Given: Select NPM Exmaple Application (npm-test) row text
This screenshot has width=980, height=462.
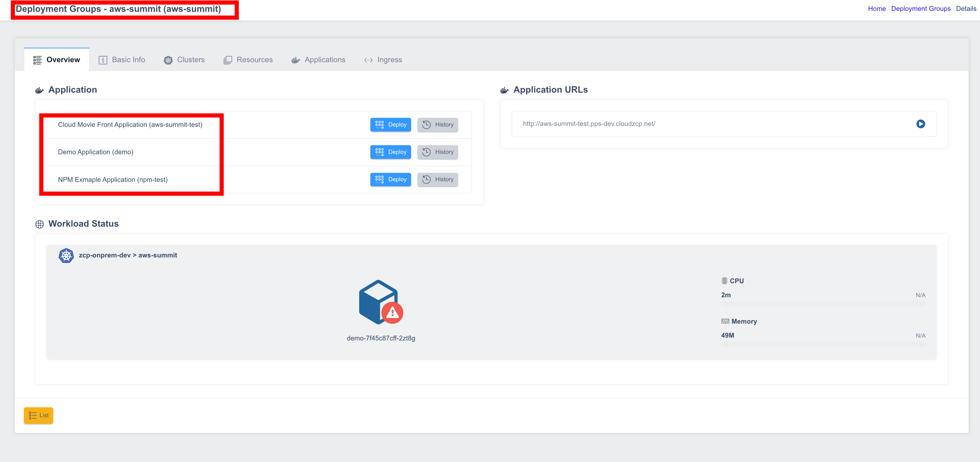Looking at the screenshot, I should coord(112,180).
